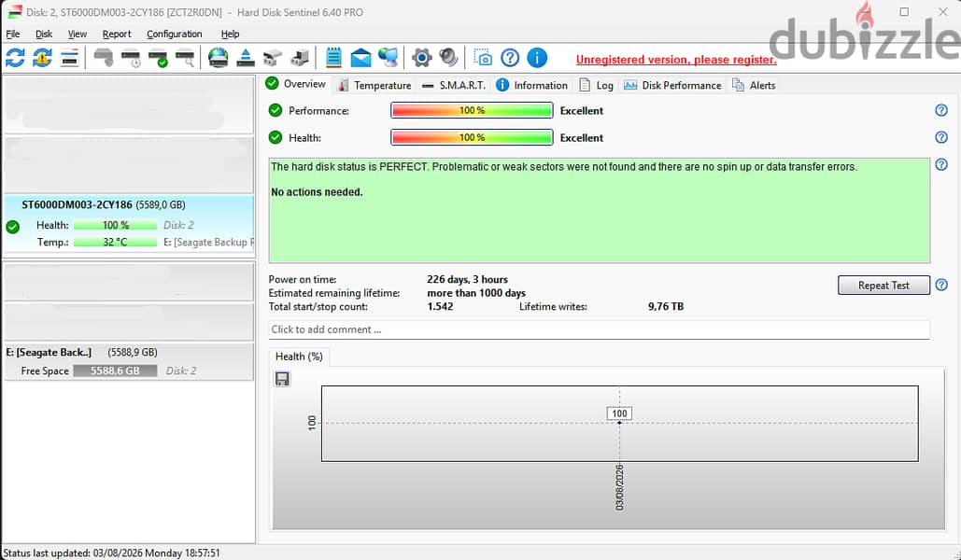Image resolution: width=961 pixels, height=560 pixels.
Task: Click the globe over disk toolbar icon
Action: tap(219, 58)
